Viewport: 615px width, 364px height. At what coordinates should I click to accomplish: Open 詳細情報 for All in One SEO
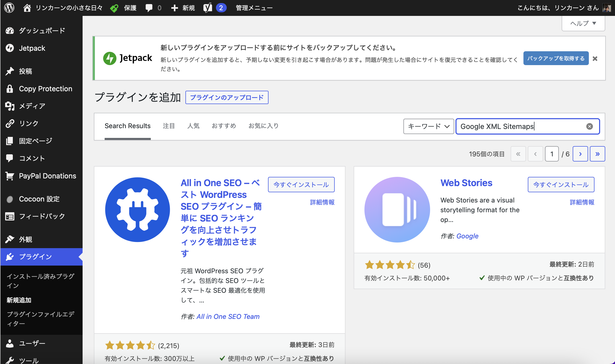322,202
